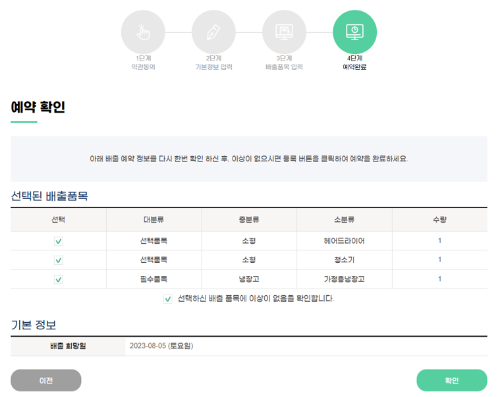Select the 헤어드라이어 cell
This screenshot has width=500, height=397.
344,241
